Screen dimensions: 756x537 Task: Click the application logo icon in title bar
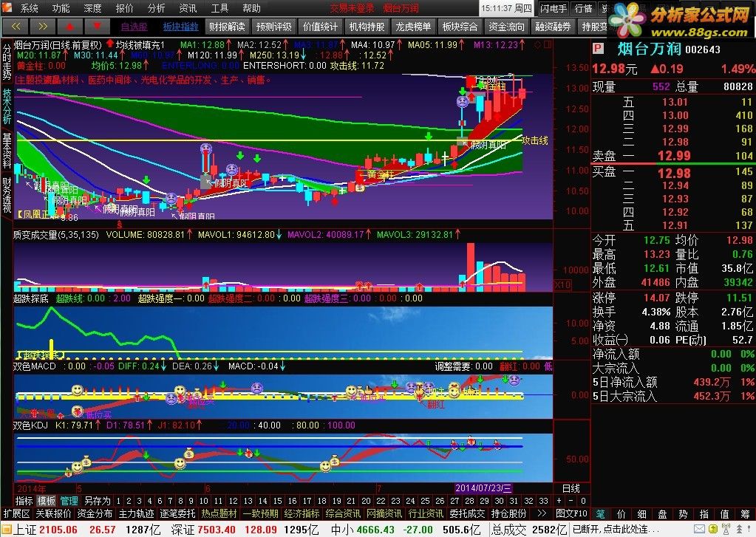click(7, 7)
